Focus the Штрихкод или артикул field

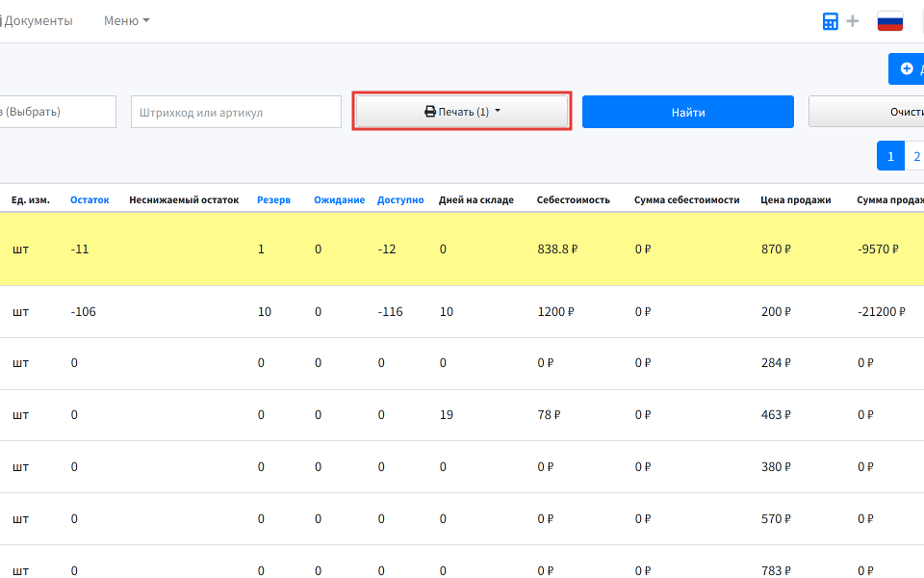[x=236, y=112]
